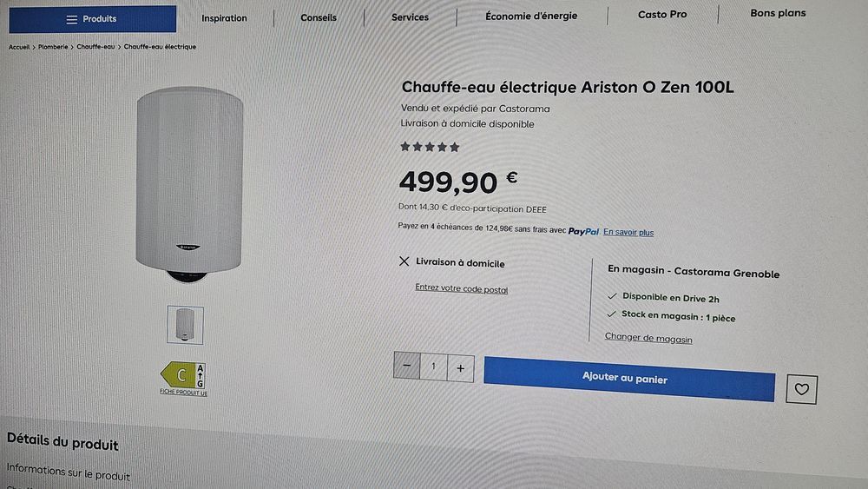This screenshot has height=489, width=868.
Task: Click Entrez votre code postal link
Action: click(461, 289)
